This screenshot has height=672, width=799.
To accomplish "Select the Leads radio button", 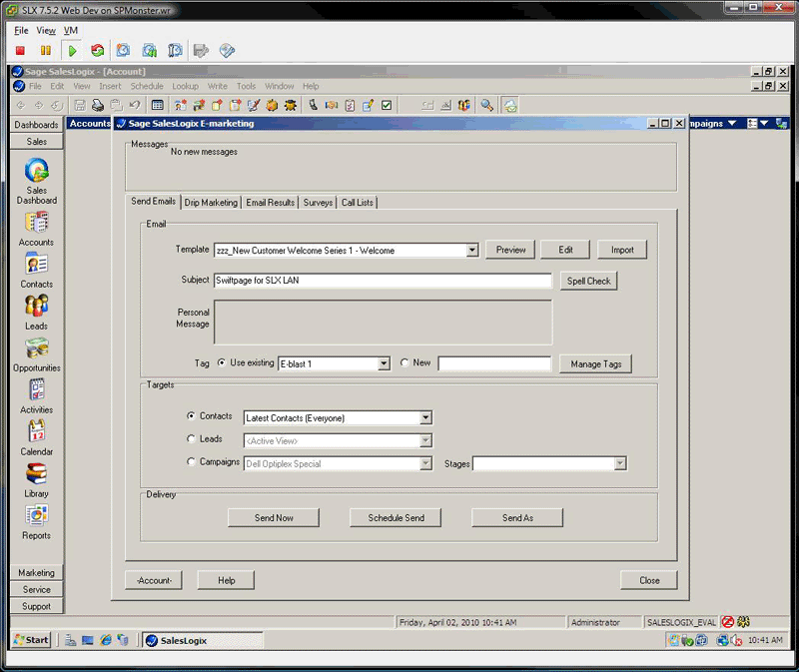I will [192, 438].
